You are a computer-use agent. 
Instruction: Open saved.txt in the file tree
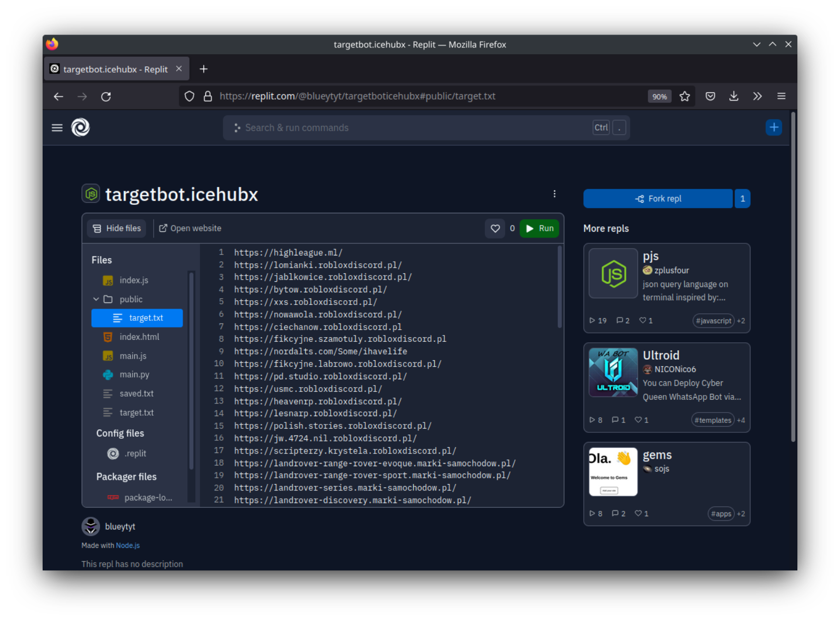[x=136, y=393]
